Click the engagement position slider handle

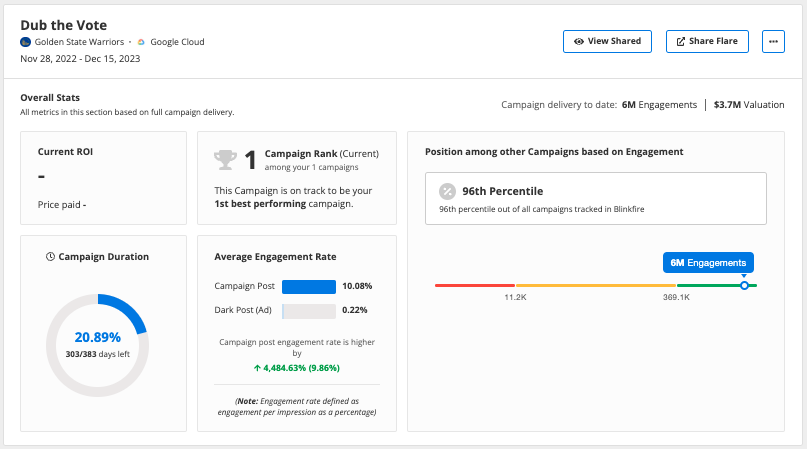[744, 285]
